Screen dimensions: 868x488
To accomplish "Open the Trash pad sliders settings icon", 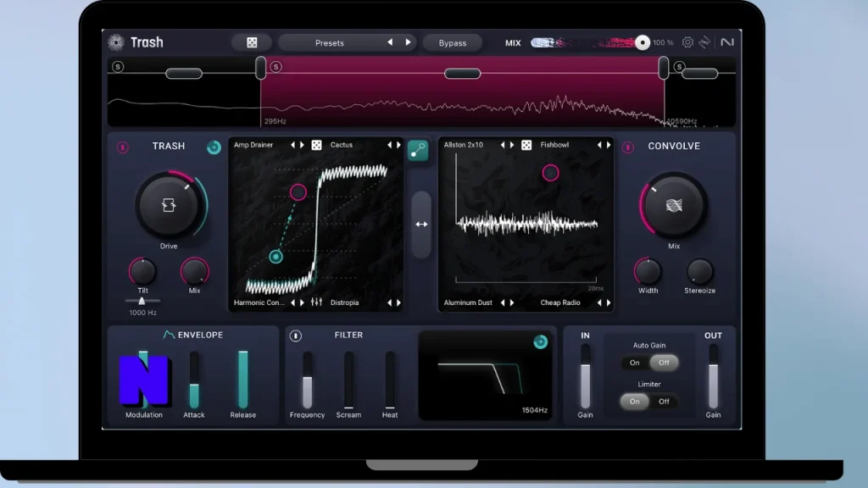I will pyautogui.click(x=317, y=302).
